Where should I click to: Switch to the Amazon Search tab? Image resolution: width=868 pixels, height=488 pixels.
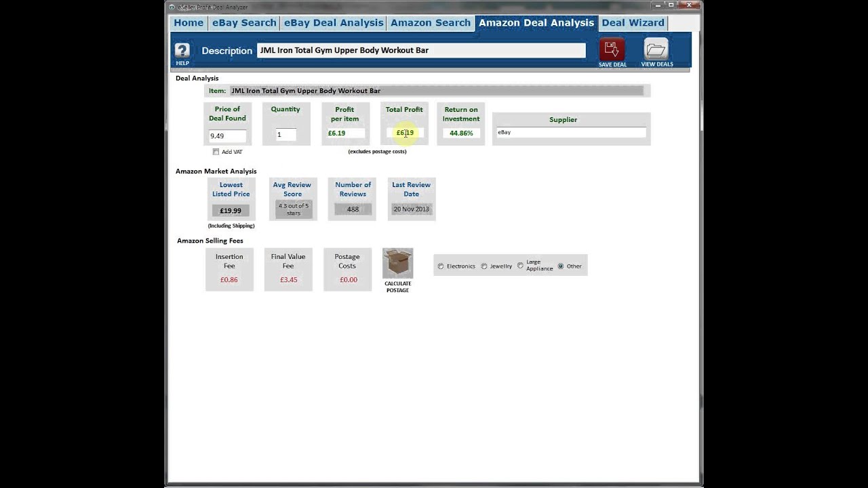coord(431,22)
